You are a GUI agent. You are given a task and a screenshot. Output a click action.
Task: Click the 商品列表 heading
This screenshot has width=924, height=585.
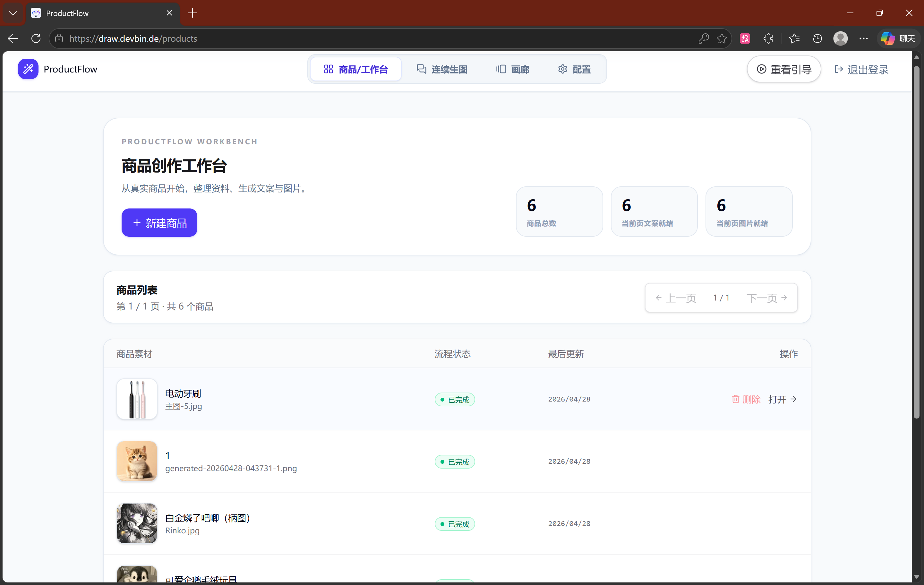click(137, 290)
